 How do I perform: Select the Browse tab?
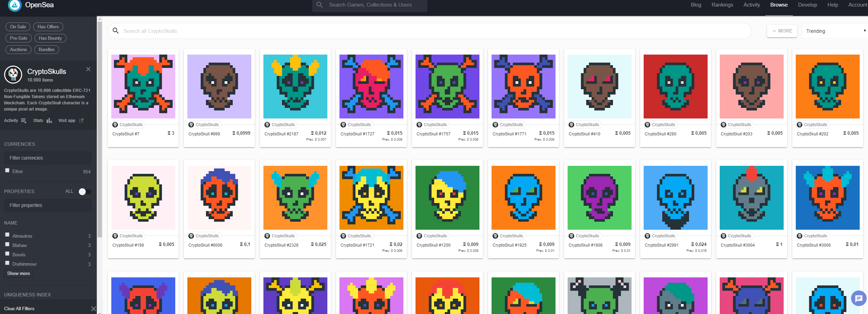pyautogui.click(x=779, y=5)
